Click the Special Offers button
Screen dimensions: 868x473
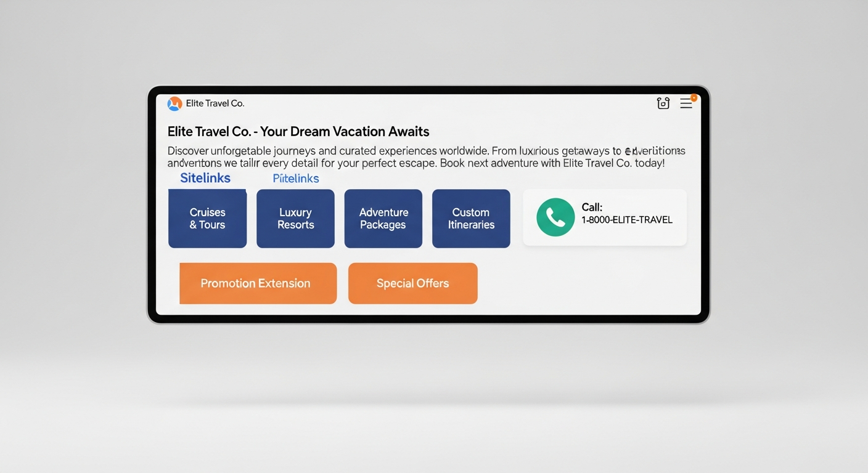pyautogui.click(x=412, y=283)
